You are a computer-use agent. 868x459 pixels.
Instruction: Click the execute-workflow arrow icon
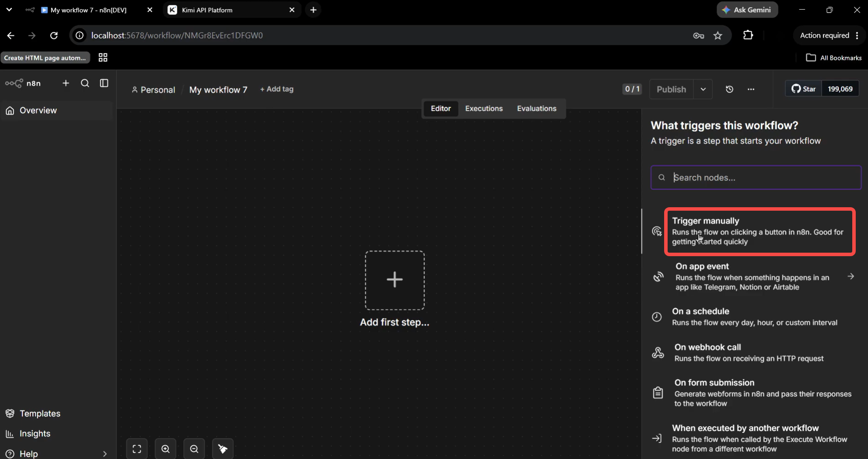(x=657, y=438)
